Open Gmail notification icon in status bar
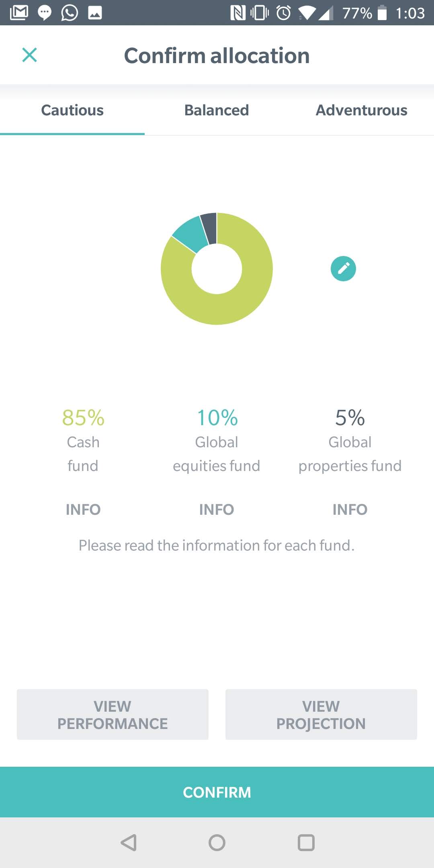Image resolution: width=434 pixels, height=868 pixels. click(19, 12)
